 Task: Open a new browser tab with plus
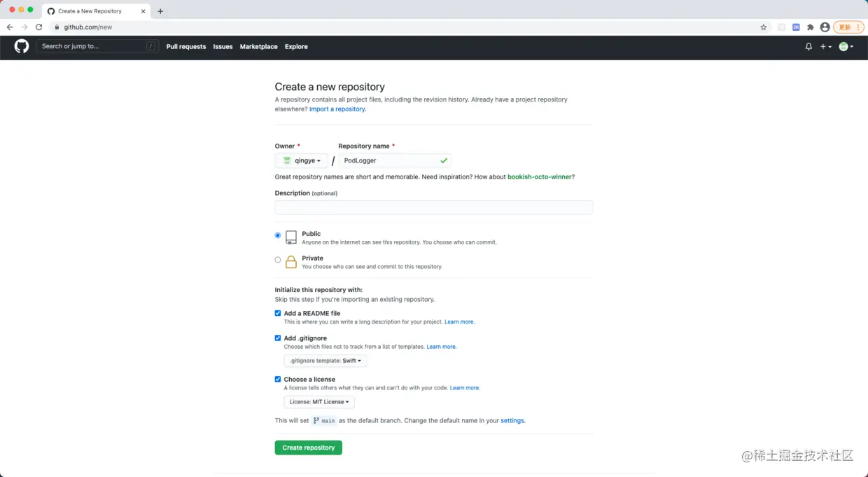point(160,11)
